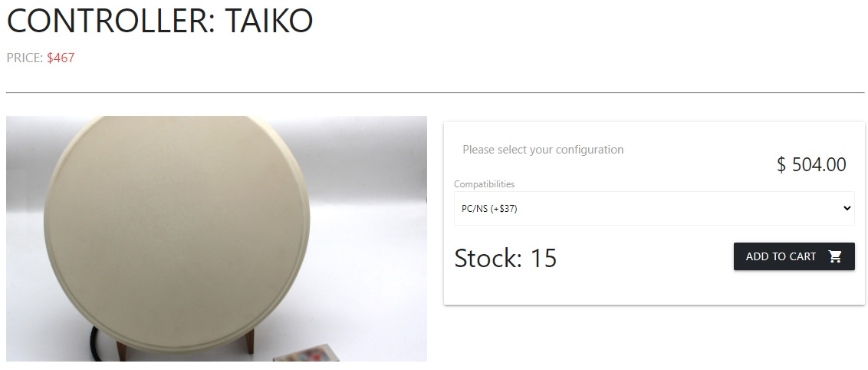Click the ADD TO CART button

(794, 256)
